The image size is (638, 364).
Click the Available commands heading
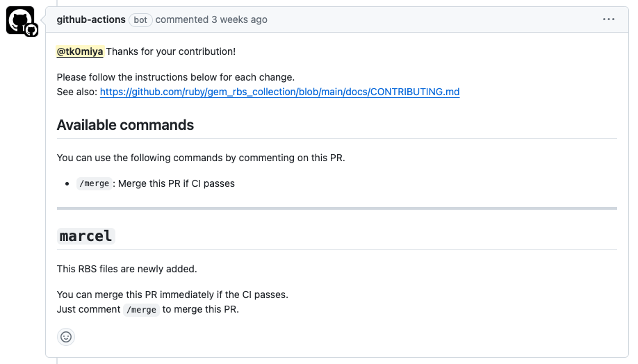[x=125, y=125]
